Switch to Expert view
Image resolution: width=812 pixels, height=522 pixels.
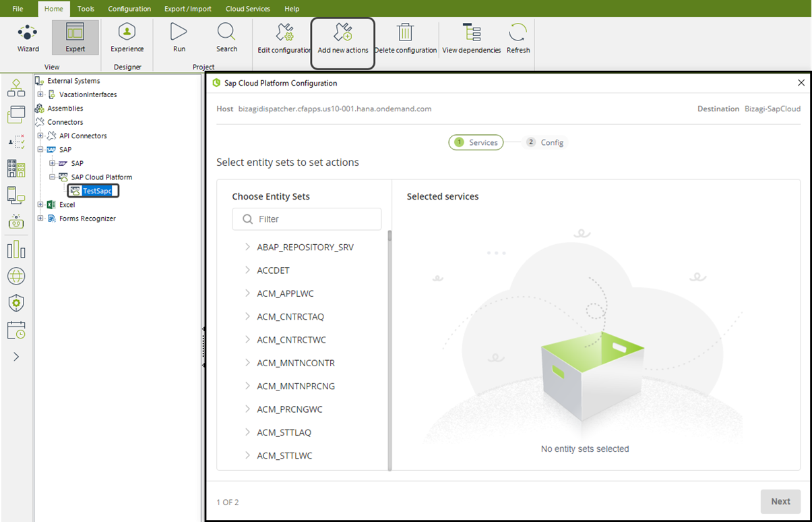[x=75, y=38]
